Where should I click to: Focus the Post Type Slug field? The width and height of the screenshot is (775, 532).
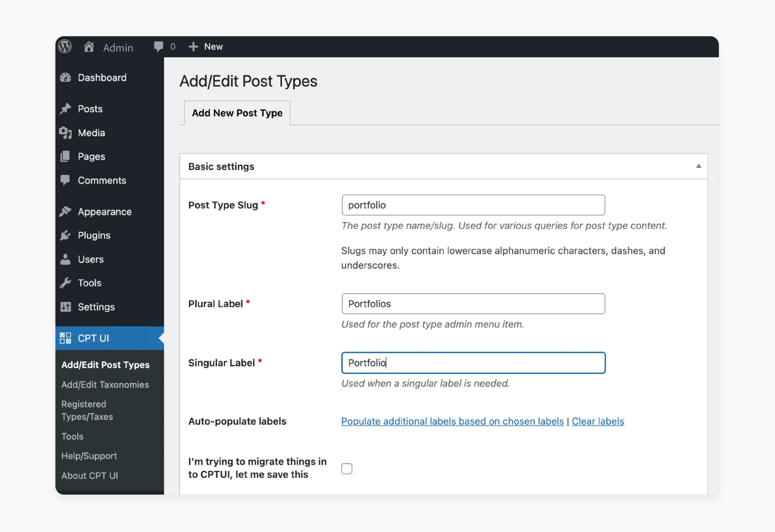tap(473, 205)
